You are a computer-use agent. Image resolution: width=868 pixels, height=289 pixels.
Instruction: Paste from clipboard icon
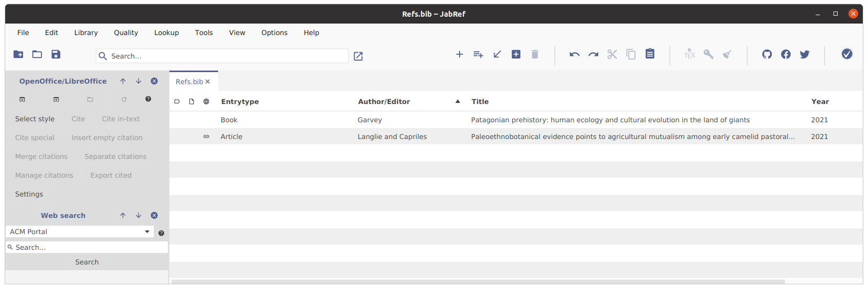click(650, 54)
